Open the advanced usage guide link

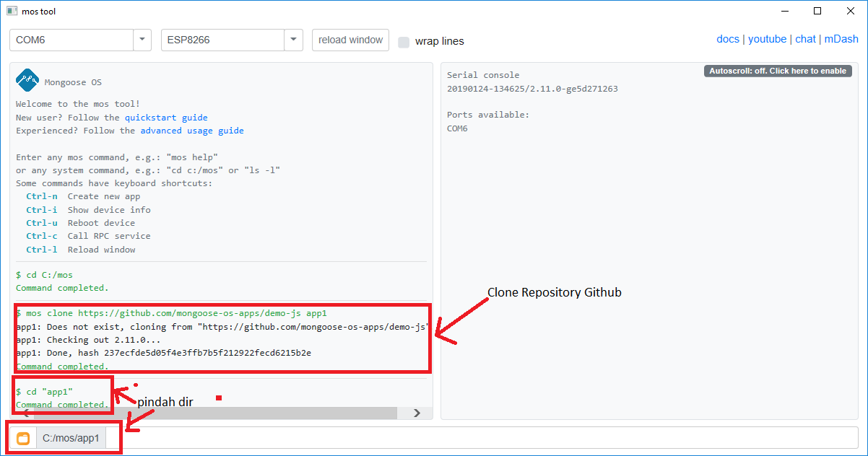192,131
